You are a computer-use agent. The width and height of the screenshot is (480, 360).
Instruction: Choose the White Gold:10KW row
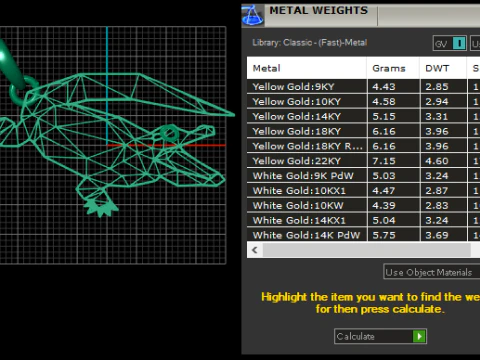pos(363,205)
